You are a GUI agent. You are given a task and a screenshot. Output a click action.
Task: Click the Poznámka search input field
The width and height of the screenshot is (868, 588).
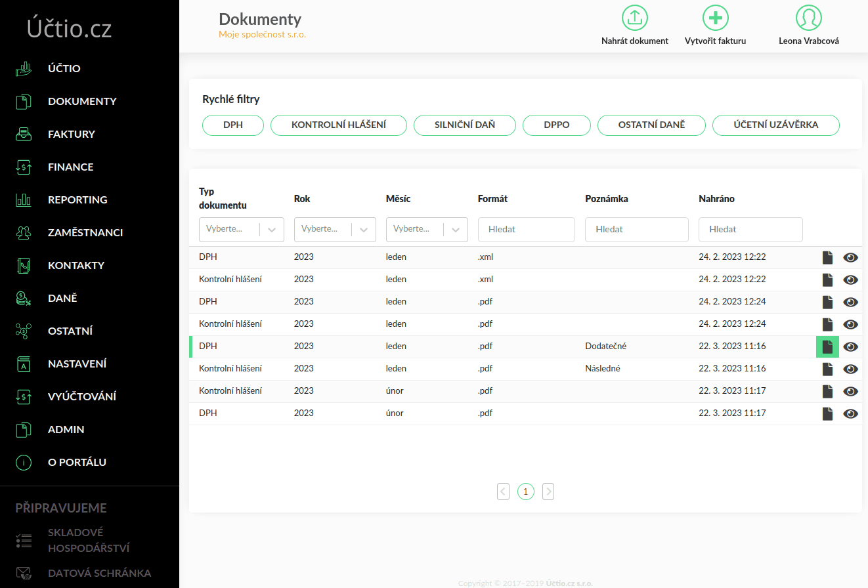[x=636, y=229]
